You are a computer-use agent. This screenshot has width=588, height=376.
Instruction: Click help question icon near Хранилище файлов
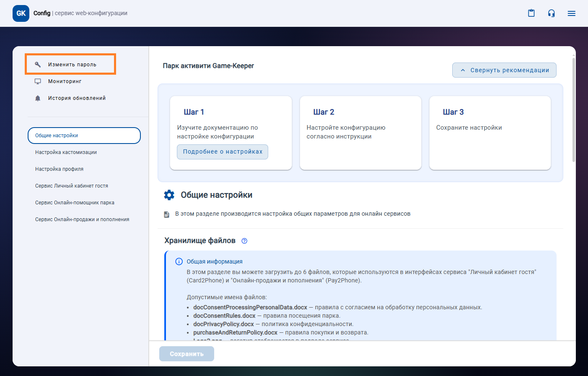[x=244, y=241]
